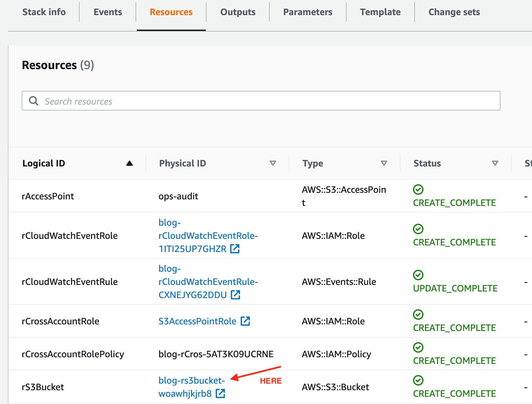Switch to the Change sets tab
Screen dimensions: 532x404
point(454,12)
